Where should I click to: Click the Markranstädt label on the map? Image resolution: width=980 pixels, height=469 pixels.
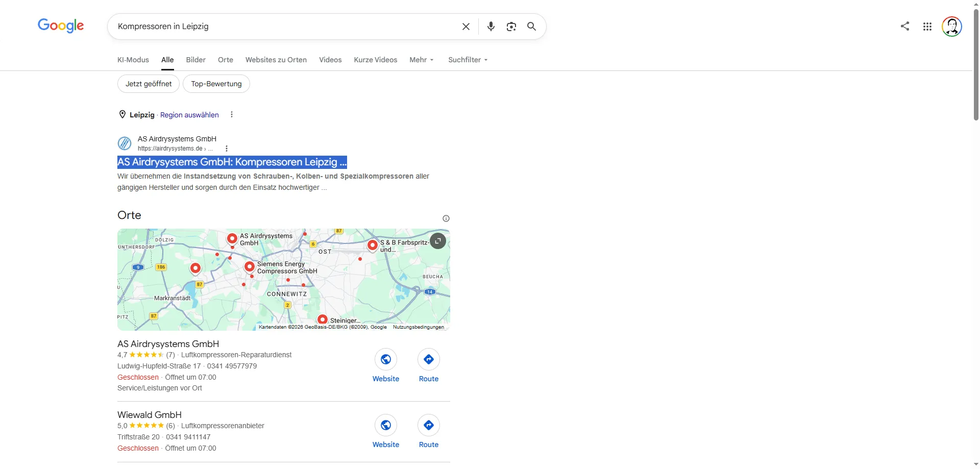(x=173, y=298)
